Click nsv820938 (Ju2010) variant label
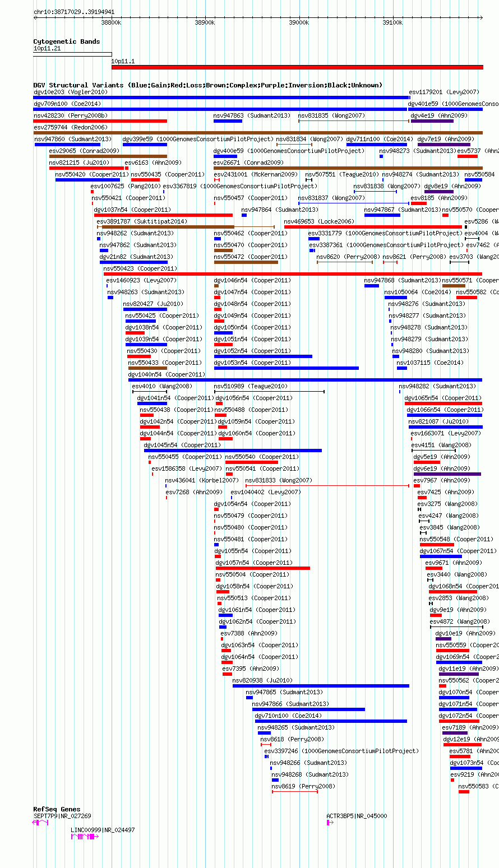The width and height of the screenshot is (499, 868). 262,680
